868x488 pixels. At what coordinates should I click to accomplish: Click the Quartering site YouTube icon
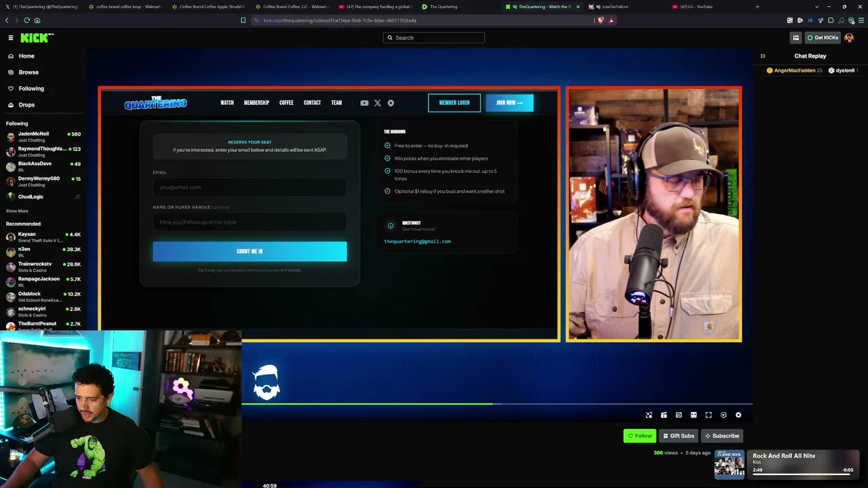pyautogui.click(x=364, y=103)
